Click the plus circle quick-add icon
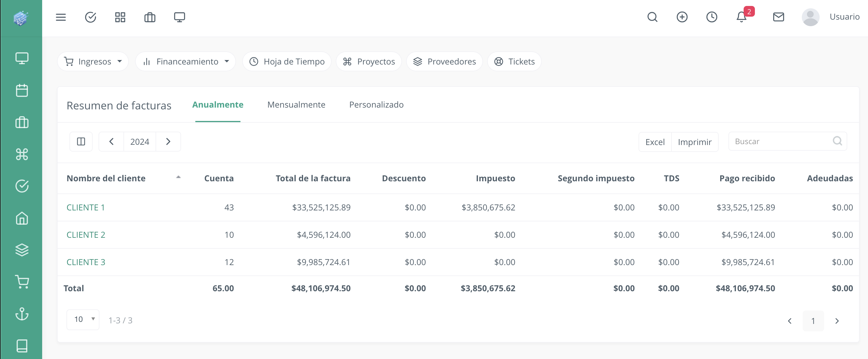This screenshot has width=868, height=359. click(x=682, y=17)
